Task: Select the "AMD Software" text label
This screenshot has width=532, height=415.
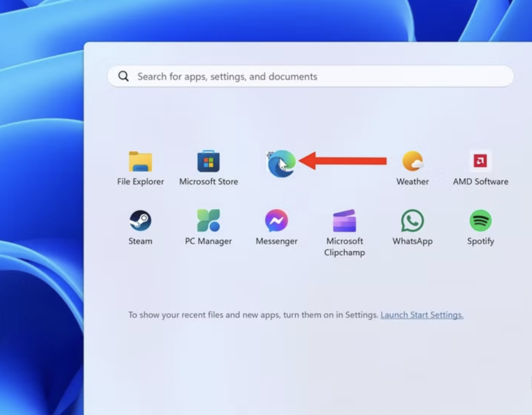Action: 481,181
